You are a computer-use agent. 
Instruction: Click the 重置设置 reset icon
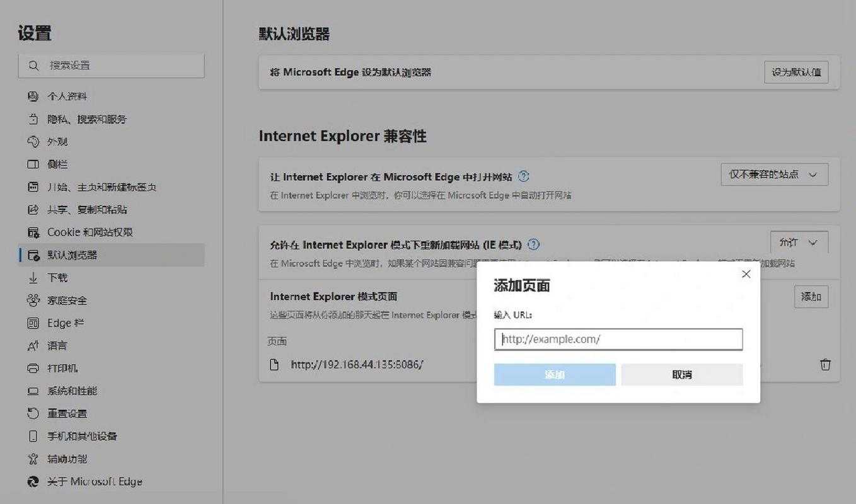coord(33,414)
